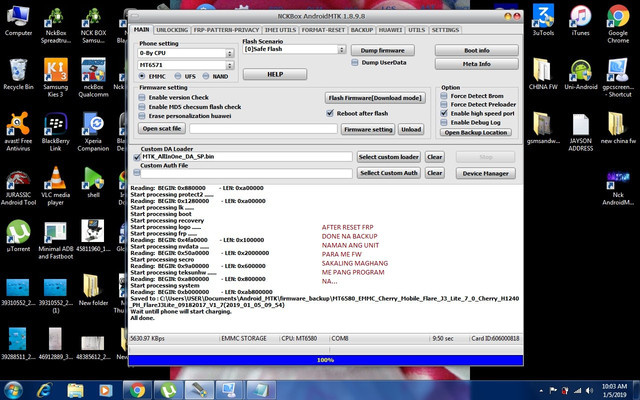Toggle Force Detect Brom option
The image size is (640, 400).
444,96
